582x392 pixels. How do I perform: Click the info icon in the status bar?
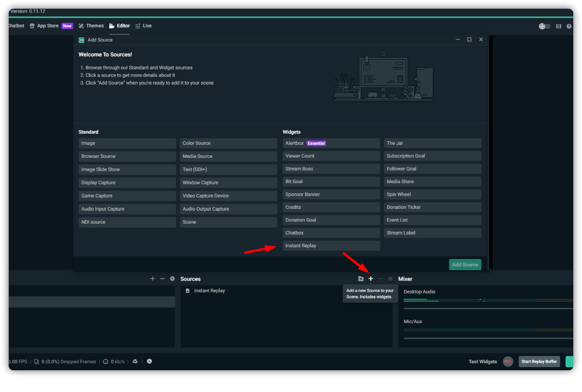point(149,361)
